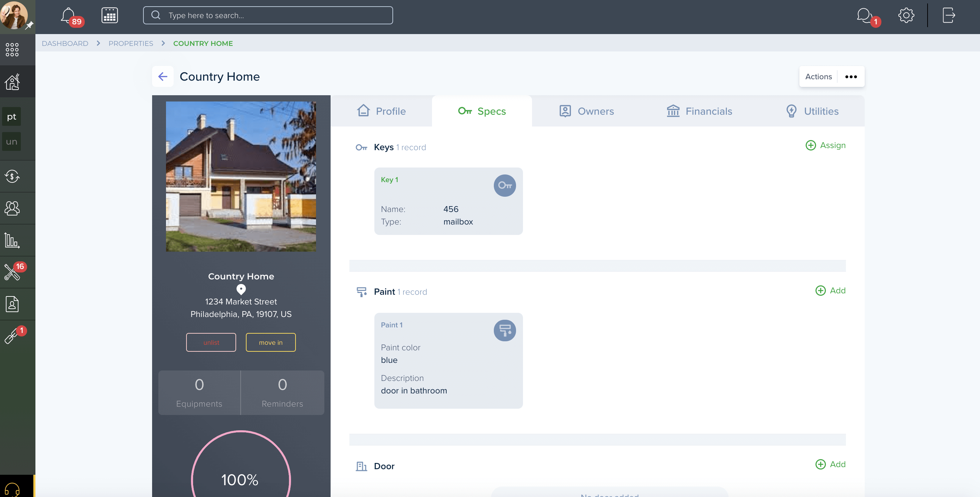Open the Actions three-dots menu
980x497 pixels.
tap(851, 76)
